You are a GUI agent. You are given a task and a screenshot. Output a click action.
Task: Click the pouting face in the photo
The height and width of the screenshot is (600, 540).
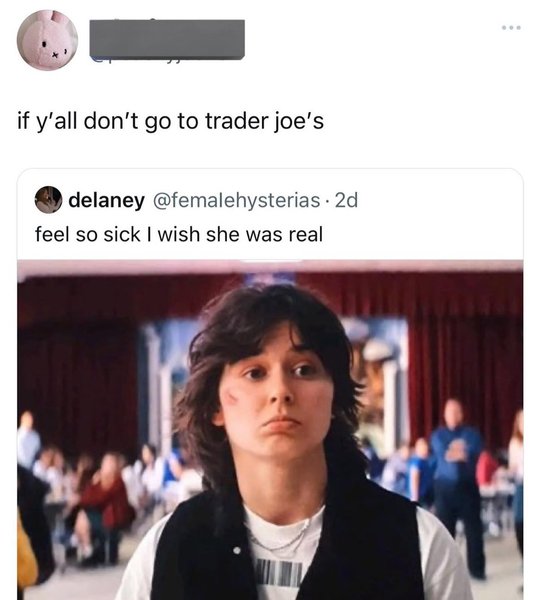point(276,400)
